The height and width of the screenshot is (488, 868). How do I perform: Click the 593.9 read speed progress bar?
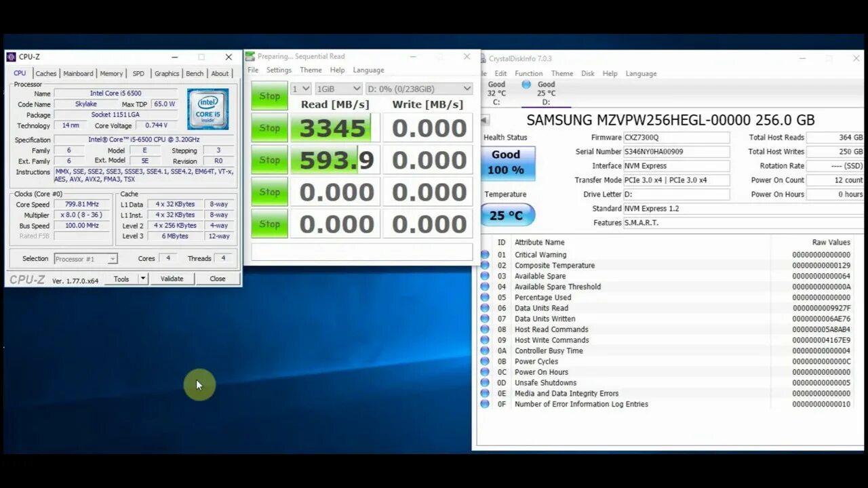pos(334,160)
